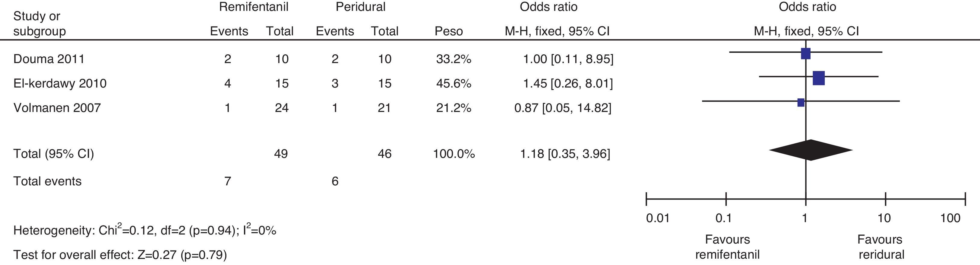Viewport: 980px width, 265px height.
Task: Click the Test for overall effect line
Action: (120, 254)
